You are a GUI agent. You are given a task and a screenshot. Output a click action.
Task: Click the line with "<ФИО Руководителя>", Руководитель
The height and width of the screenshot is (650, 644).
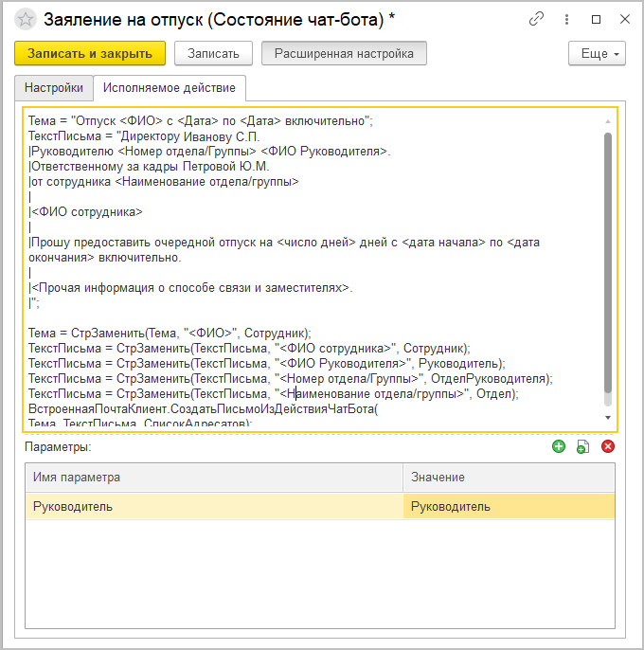pyautogui.click(x=267, y=364)
